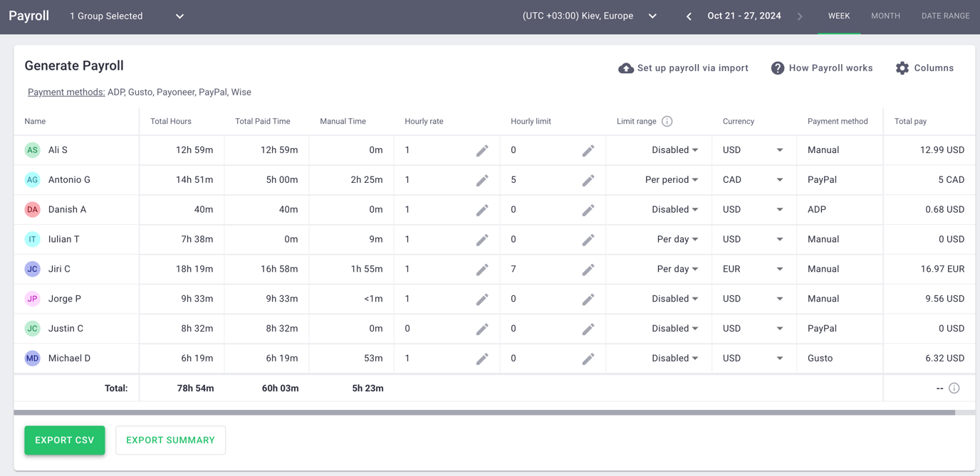The width and height of the screenshot is (980, 476).
Task: Click the EXPORT CSV button
Action: (64, 440)
